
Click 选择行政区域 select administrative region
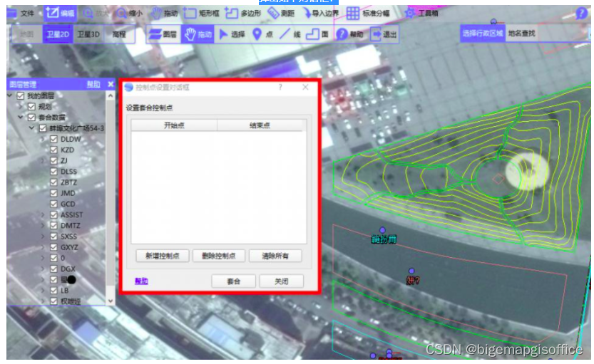482,33
